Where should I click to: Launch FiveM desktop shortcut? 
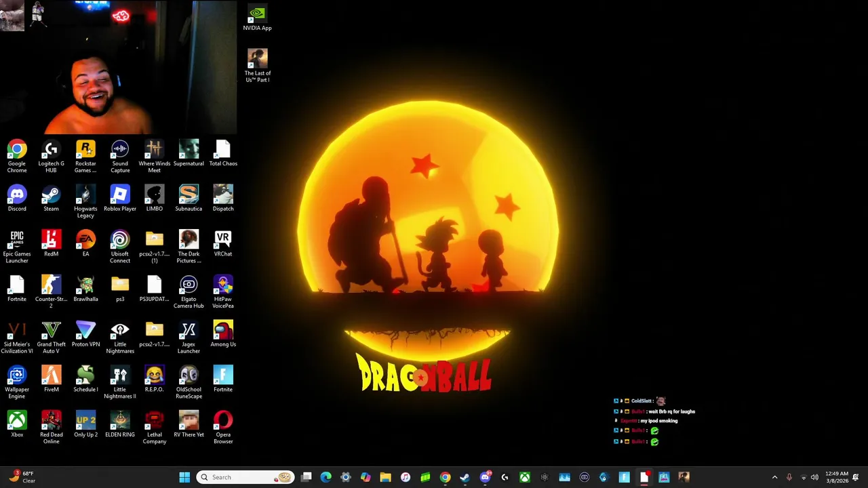[51, 380]
